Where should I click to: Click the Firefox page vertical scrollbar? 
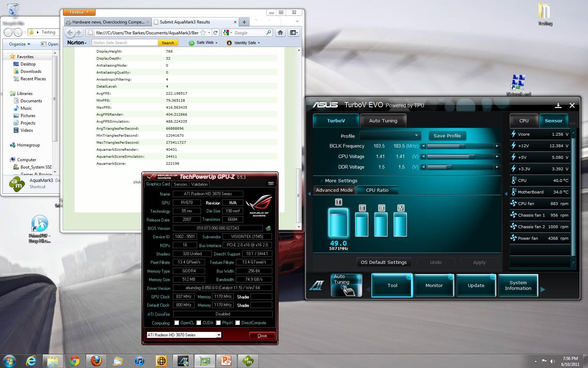pos(299,138)
